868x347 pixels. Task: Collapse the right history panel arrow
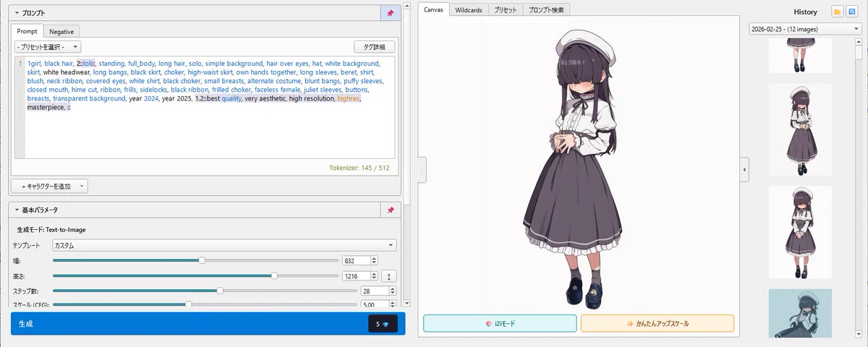(745, 169)
